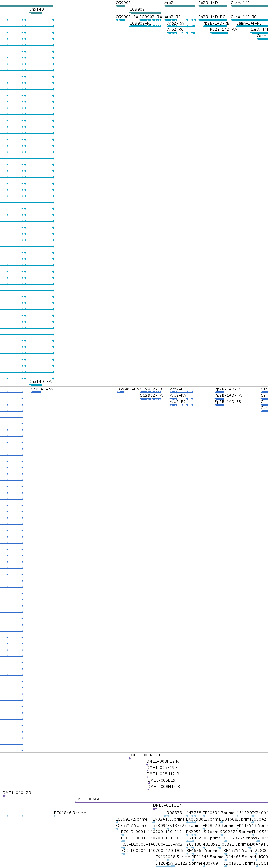Select the CG9902 gene label
Image resolution: width=268 pixels, height=868 pixels.
tap(137, 9)
